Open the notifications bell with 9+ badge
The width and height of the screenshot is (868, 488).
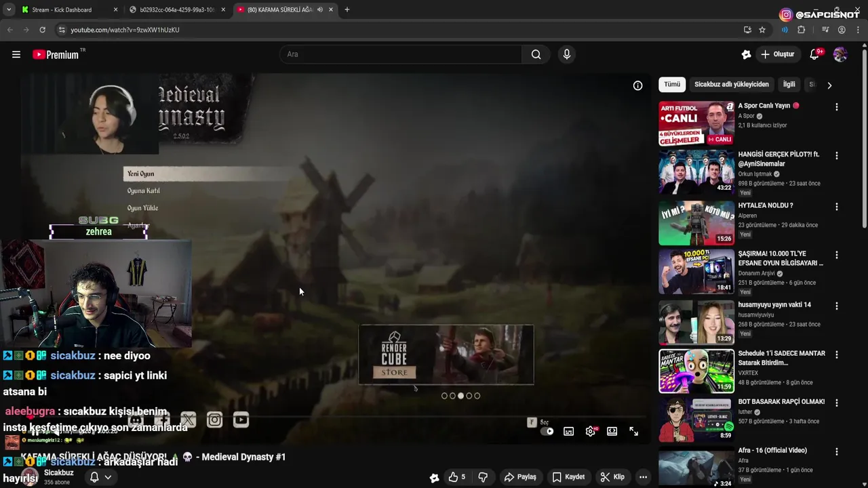tap(815, 54)
